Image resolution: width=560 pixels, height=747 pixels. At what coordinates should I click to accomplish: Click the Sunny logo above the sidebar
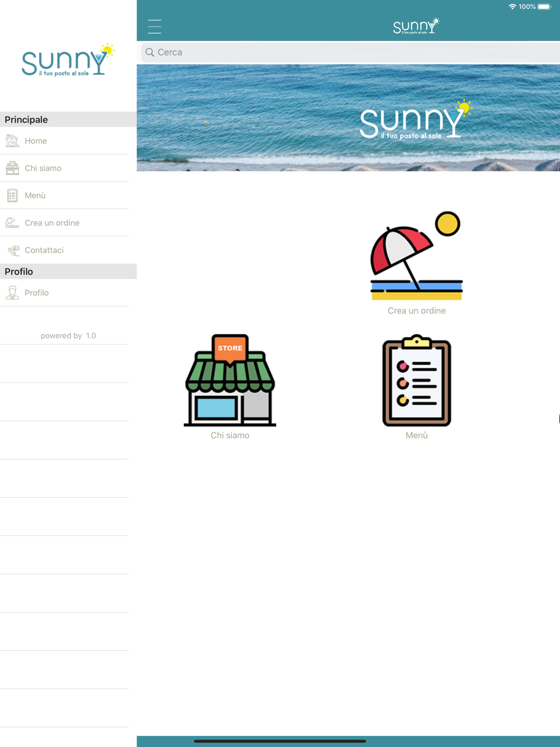(68, 60)
